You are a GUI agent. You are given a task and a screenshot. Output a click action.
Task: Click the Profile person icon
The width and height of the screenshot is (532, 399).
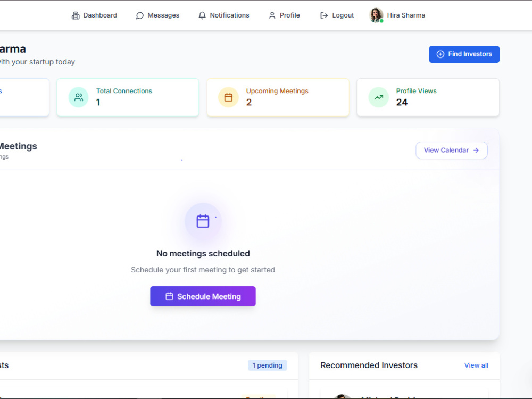coord(272,15)
